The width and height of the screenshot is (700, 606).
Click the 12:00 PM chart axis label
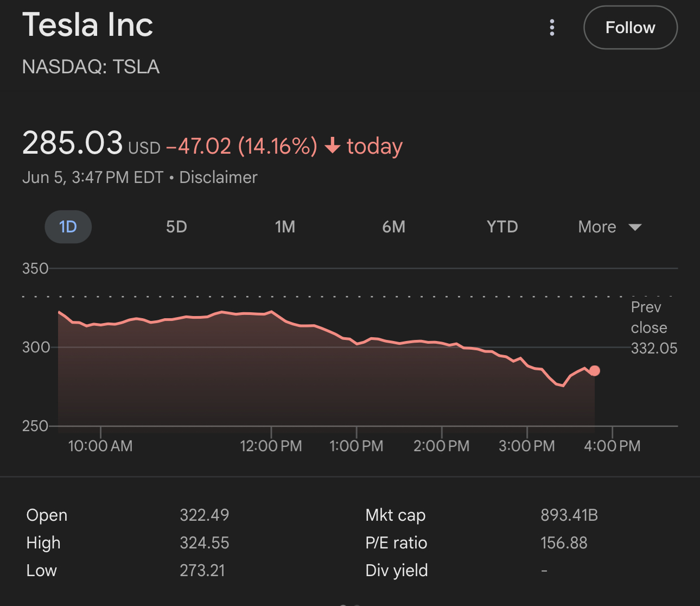pyautogui.click(x=271, y=446)
